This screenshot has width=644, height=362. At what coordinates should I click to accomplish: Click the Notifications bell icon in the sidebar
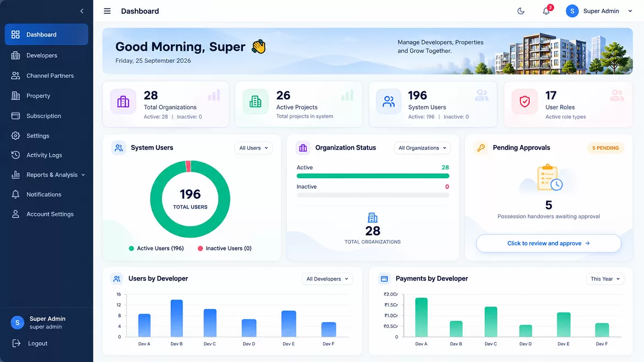click(x=15, y=195)
